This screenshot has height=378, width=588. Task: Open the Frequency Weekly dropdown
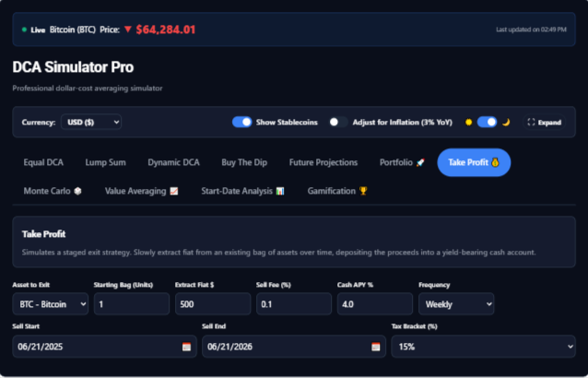(x=456, y=303)
